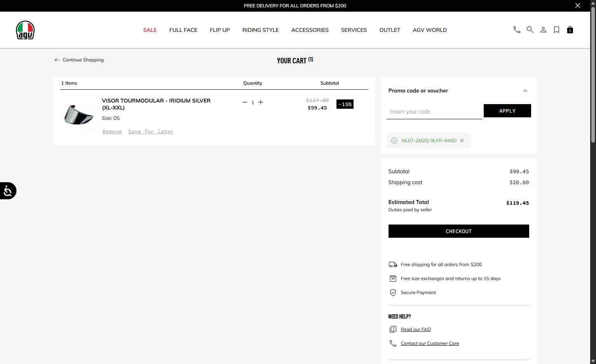This screenshot has height=364, width=596.
Task: Click the returns box icon
Action: pos(393,279)
